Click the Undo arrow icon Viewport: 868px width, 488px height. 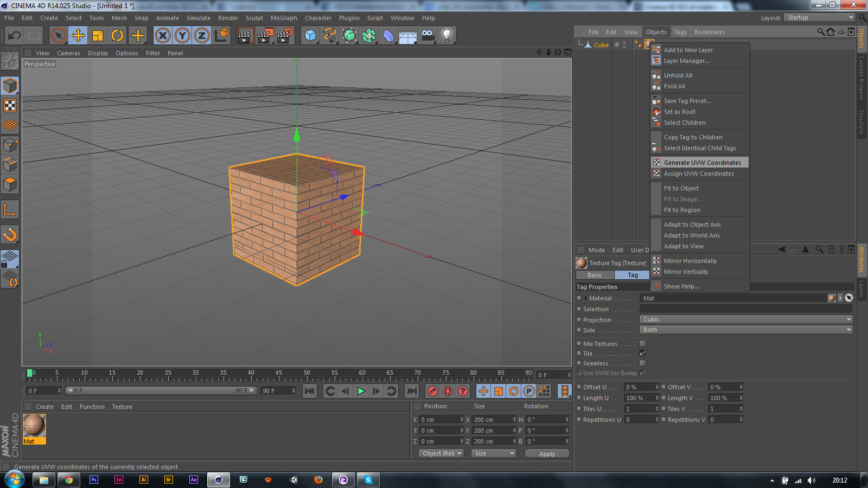pyautogui.click(x=15, y=36)
